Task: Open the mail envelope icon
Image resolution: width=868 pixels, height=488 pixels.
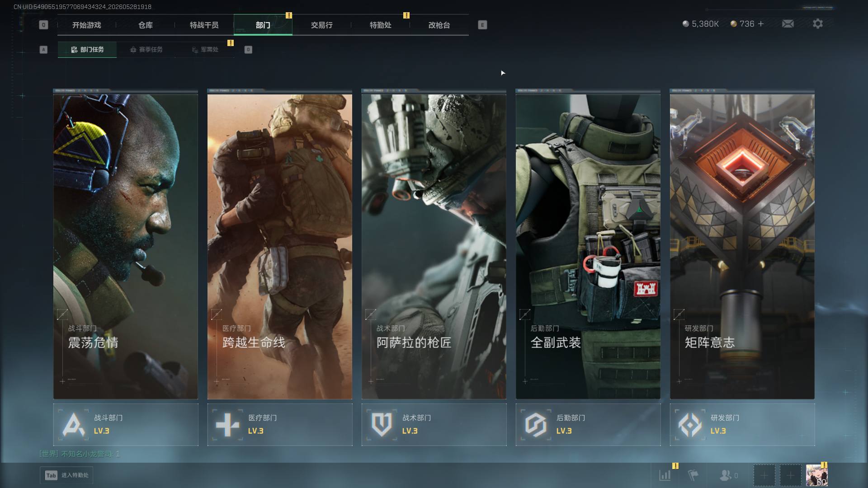Action: pyautogui.click(x=788, y=23)
